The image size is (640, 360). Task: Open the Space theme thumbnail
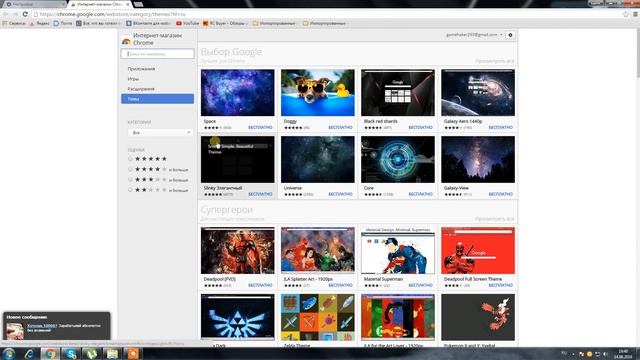pos(238,93)
